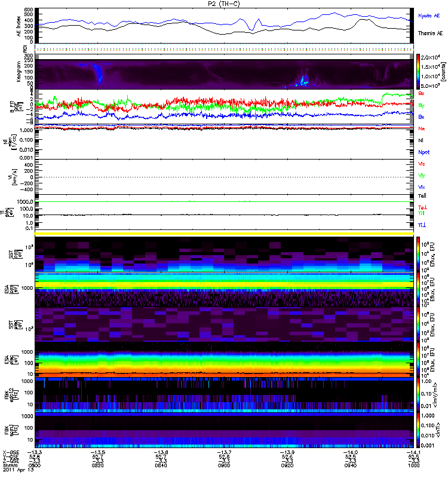This screenshot has width=448, height=478.
Task: Click the red Te⊥ legend label
Action: pyautogui.click(x=422, y=207)
